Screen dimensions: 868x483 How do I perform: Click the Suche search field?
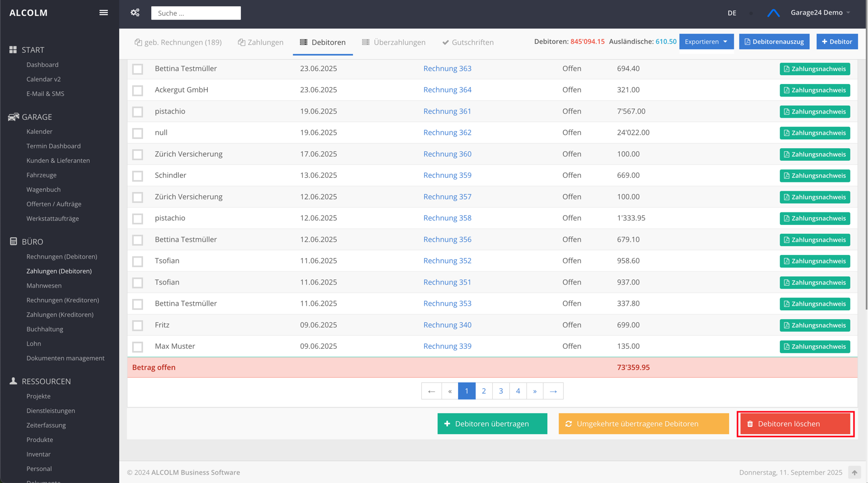coord(196,13)
